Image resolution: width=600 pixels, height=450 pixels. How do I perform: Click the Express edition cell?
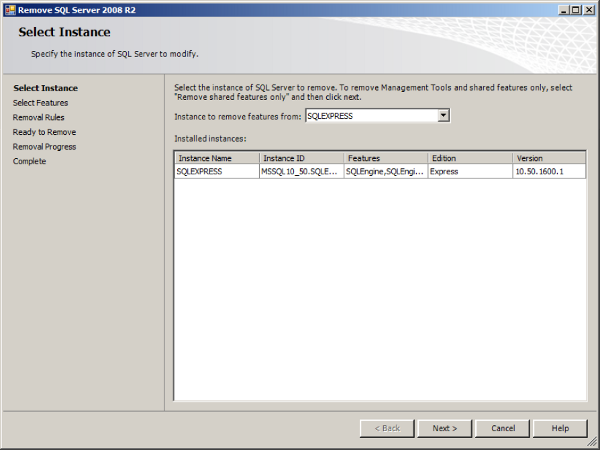[470, 171]
